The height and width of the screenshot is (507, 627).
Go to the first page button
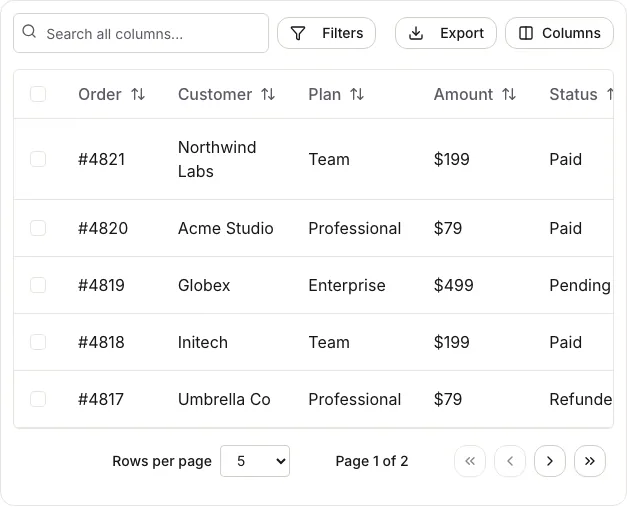470,461
